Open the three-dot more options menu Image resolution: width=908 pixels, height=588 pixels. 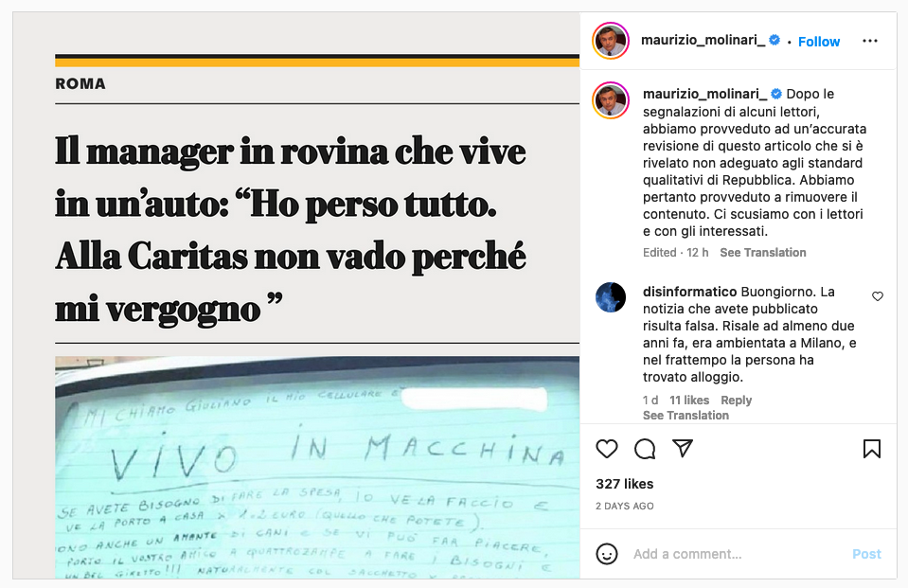(x=870, y=41)
